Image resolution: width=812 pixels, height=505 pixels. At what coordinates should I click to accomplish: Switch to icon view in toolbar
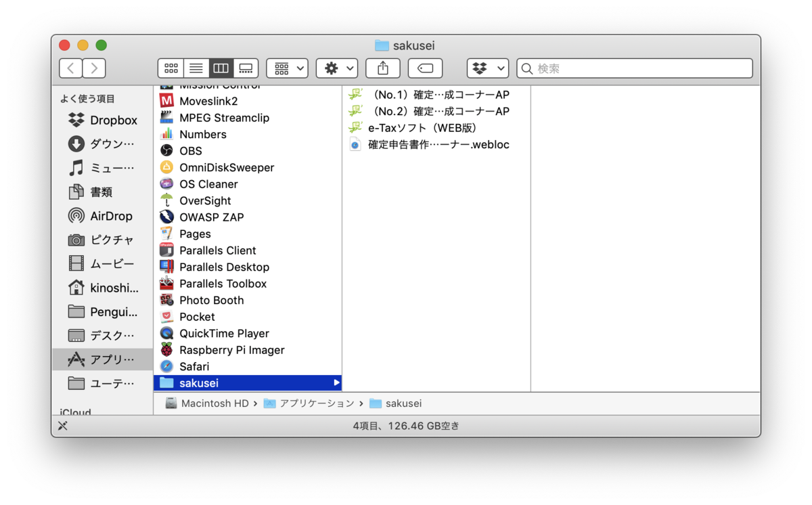(x=171, y=68)
